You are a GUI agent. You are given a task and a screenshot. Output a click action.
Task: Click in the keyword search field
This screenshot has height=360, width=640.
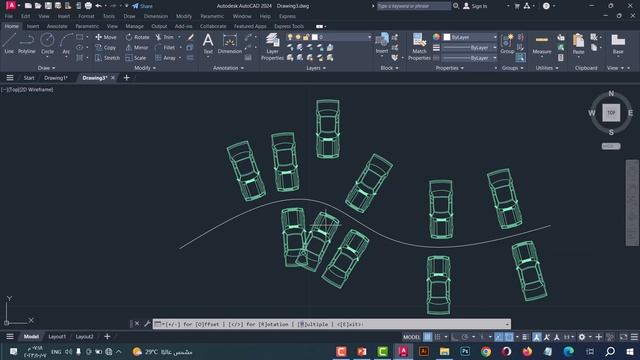tap(413, 6)
